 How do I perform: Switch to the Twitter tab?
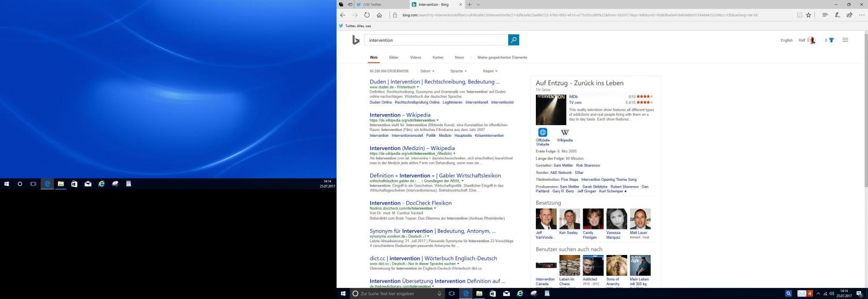click(x=382, y=4)
